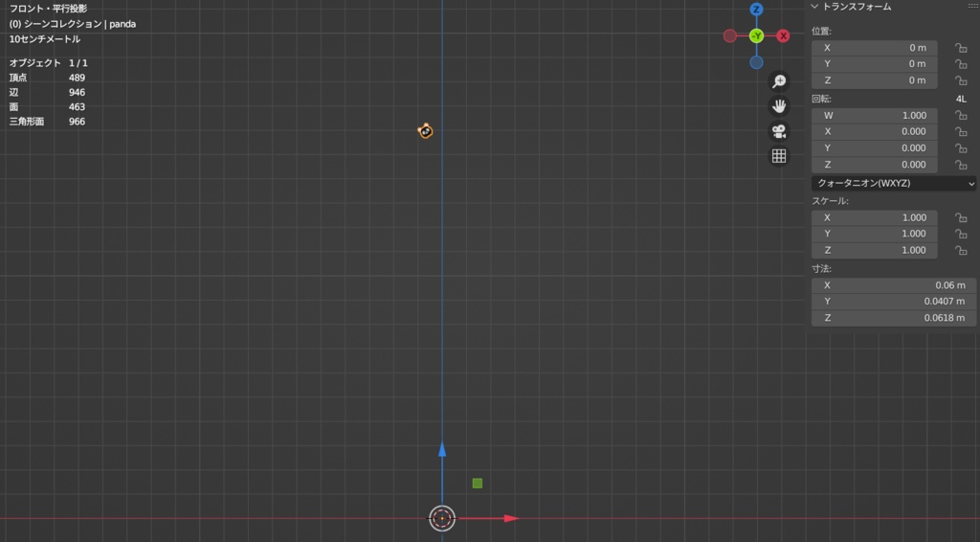Click the unlabeled red negative-X gizmo circle
The height and width of the screenshot is (542, 980).
pos(729,35)
